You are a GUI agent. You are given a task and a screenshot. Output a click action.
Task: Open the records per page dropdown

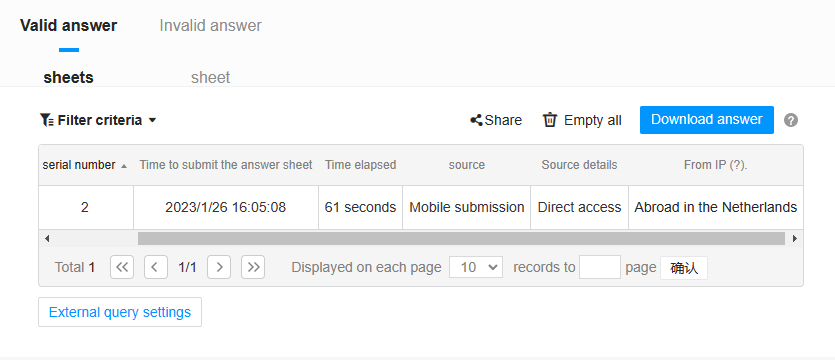point(476,267)
